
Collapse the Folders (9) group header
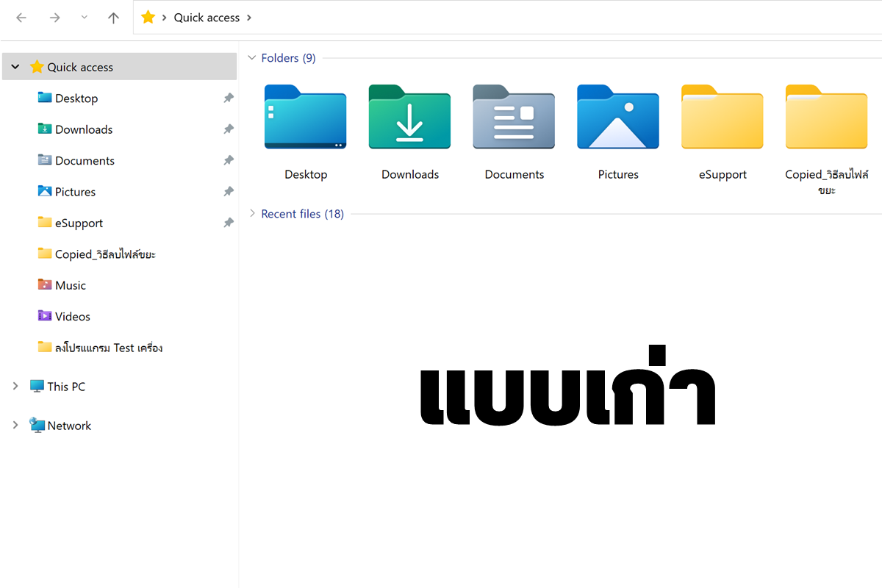point(252,58)
